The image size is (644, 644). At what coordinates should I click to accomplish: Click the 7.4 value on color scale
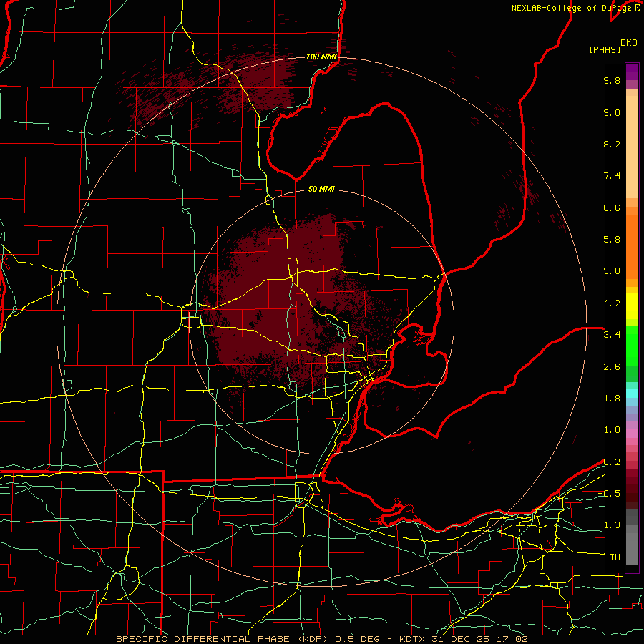coord(612,176)
